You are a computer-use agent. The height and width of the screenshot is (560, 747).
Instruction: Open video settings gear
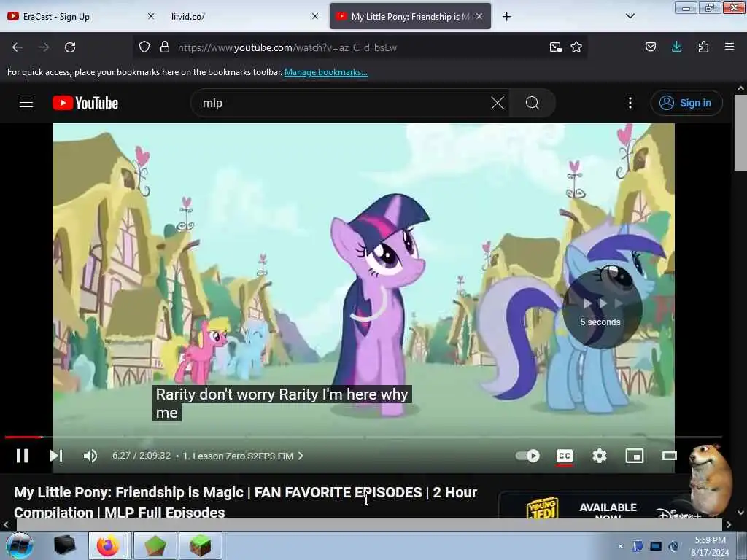tap(600, 456)
